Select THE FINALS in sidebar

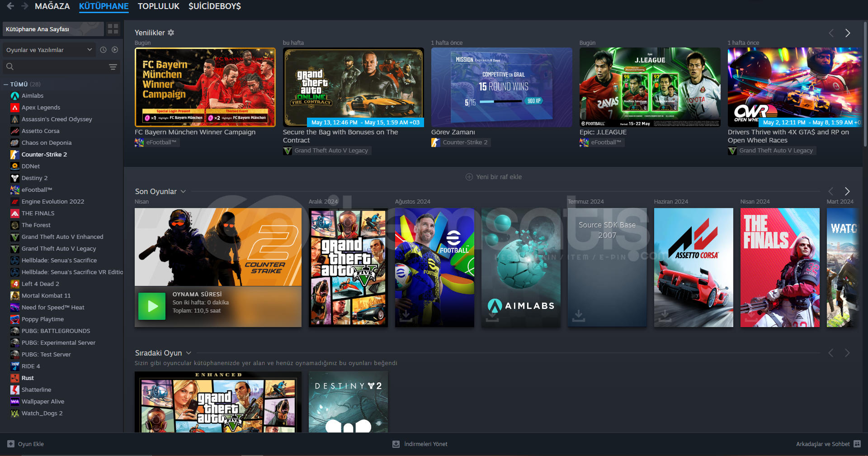[38, 214]
